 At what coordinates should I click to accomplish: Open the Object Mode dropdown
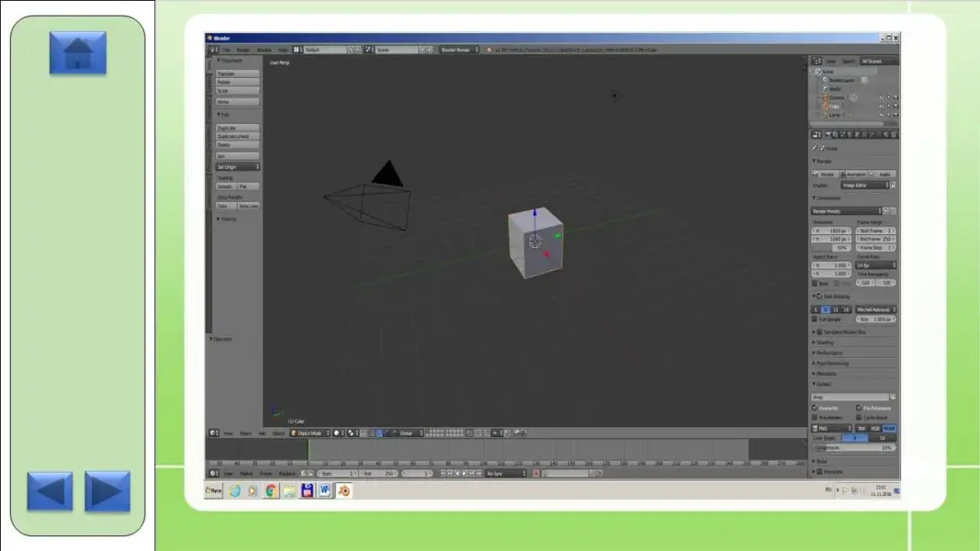pyautogui.click(x=310, y=433)
